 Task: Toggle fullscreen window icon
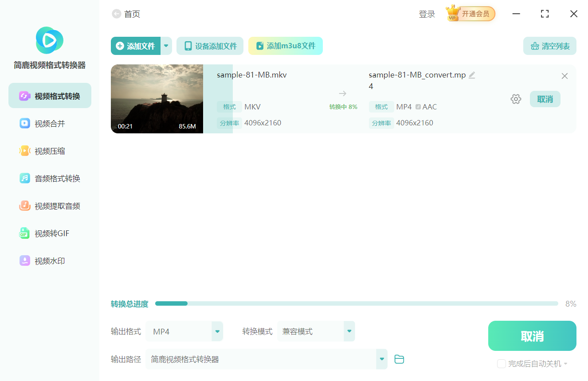click(545, 14)
